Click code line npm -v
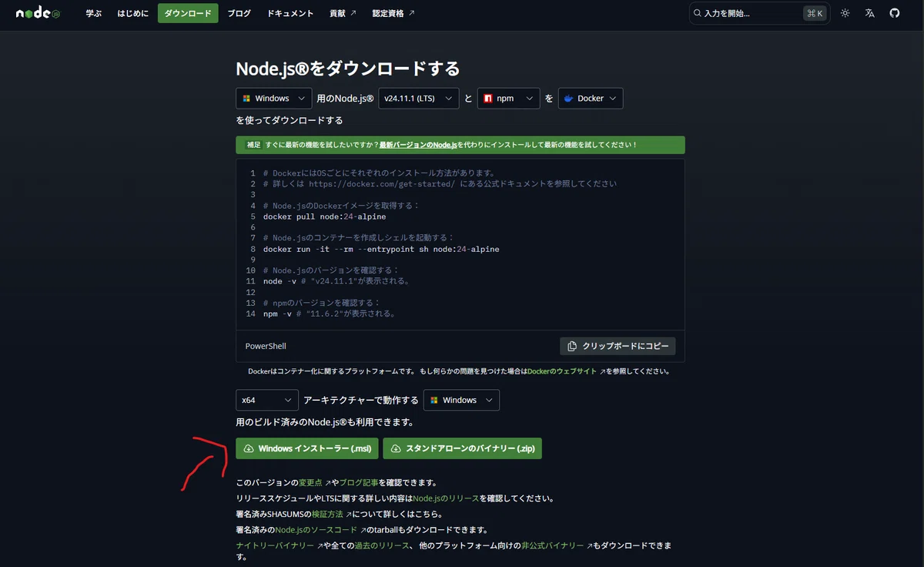This screenshot has height=567, width=924. coord(330,314)
